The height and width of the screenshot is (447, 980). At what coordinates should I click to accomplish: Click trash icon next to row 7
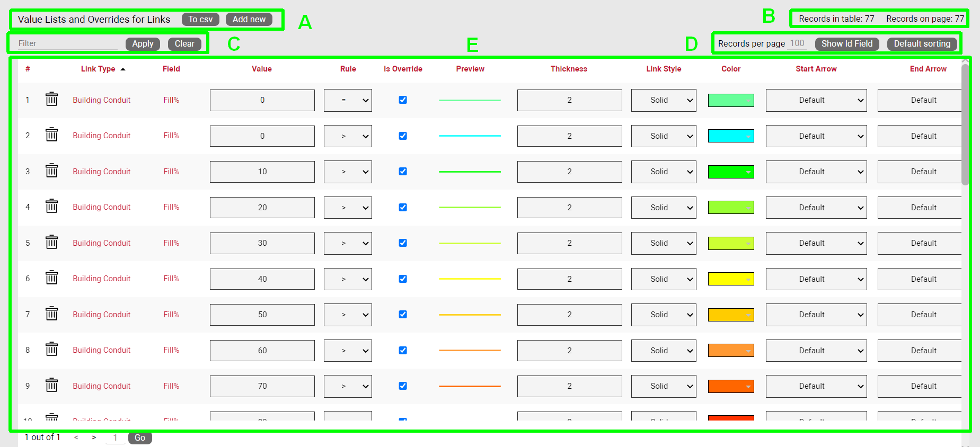coord(51,314)
